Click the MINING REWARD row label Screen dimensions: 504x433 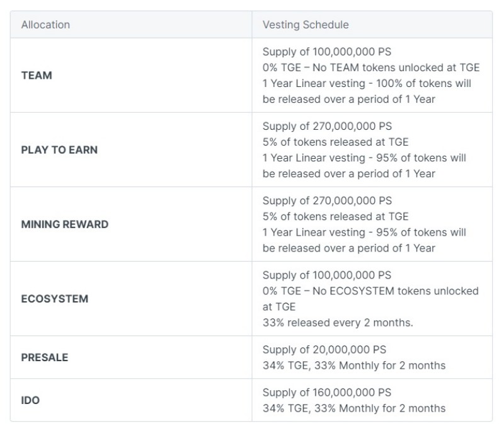click(x=64, y=224)
